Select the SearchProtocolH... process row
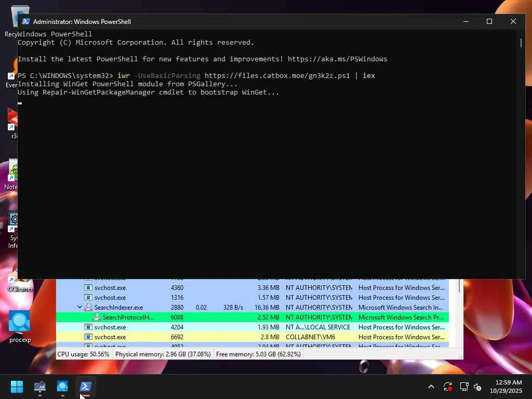Screen dimensions: 532x399 [x=252, y=317]
